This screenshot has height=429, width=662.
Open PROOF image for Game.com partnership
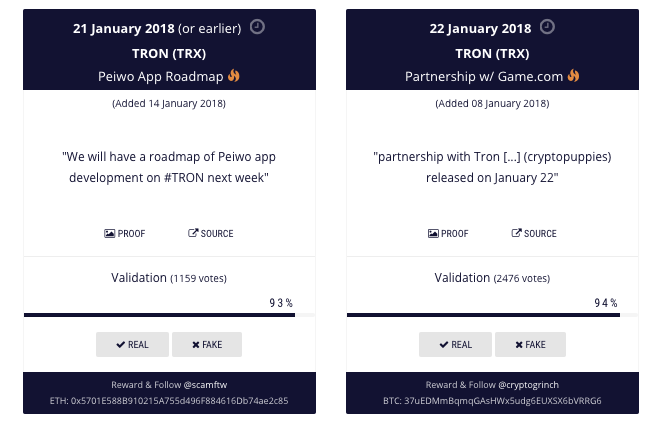(x=448, y=234)
